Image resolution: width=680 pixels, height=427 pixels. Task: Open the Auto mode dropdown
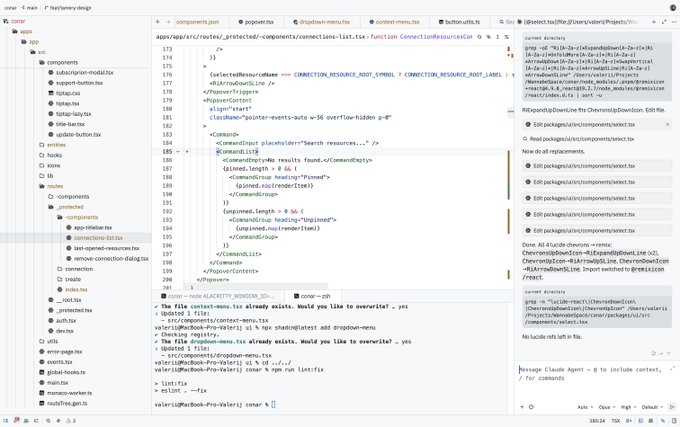(585, 407)
